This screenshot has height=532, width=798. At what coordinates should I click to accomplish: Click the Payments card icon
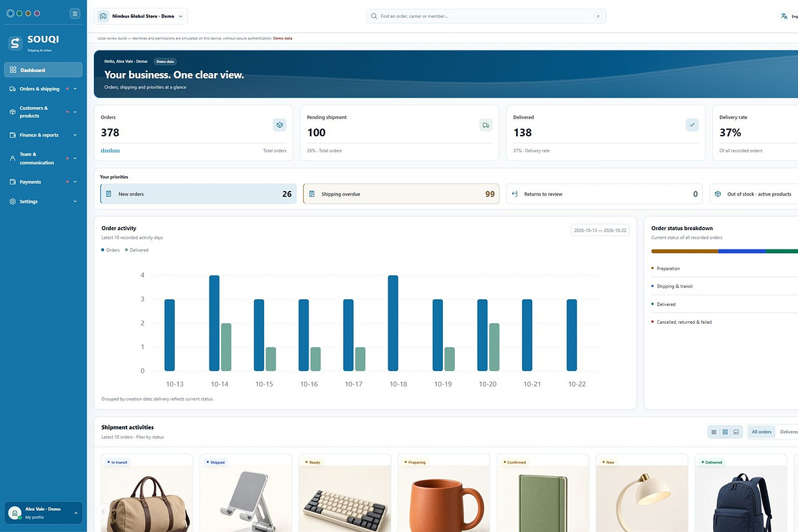click(x=13, y=182)
